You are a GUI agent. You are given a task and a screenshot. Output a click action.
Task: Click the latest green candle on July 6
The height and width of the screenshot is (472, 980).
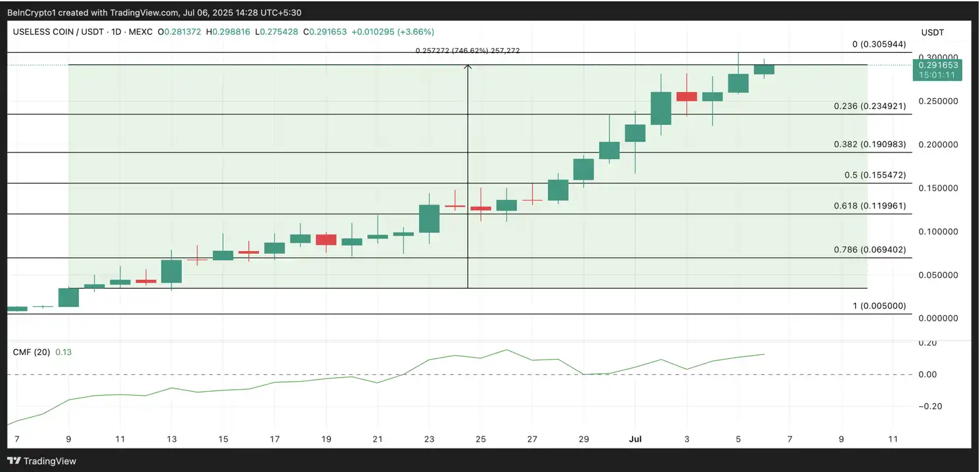click(764, 69)
